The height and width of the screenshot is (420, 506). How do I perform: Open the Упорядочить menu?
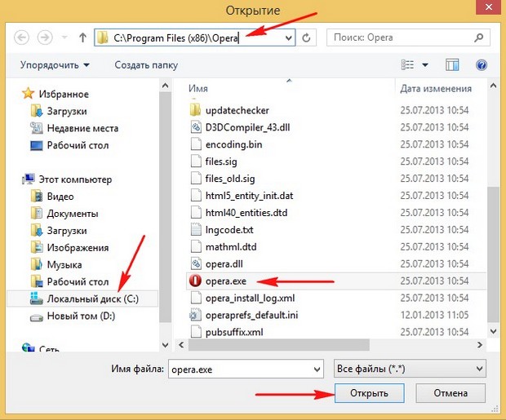55,65
